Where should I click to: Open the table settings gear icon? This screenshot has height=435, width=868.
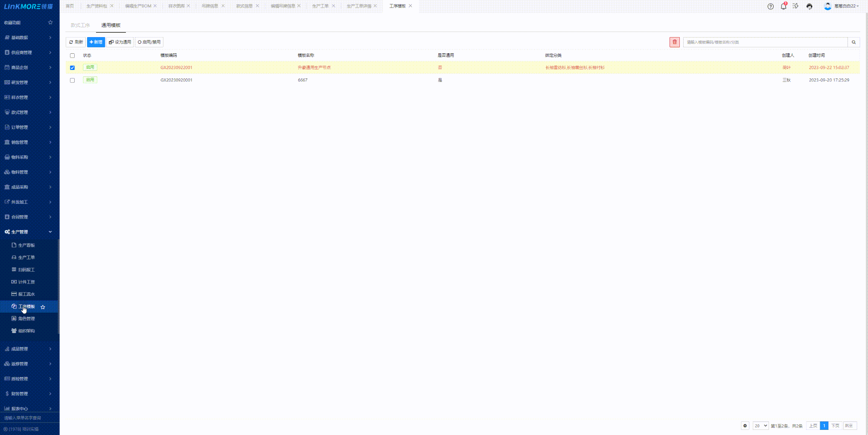pyautogui.click(x=745, y=426)
